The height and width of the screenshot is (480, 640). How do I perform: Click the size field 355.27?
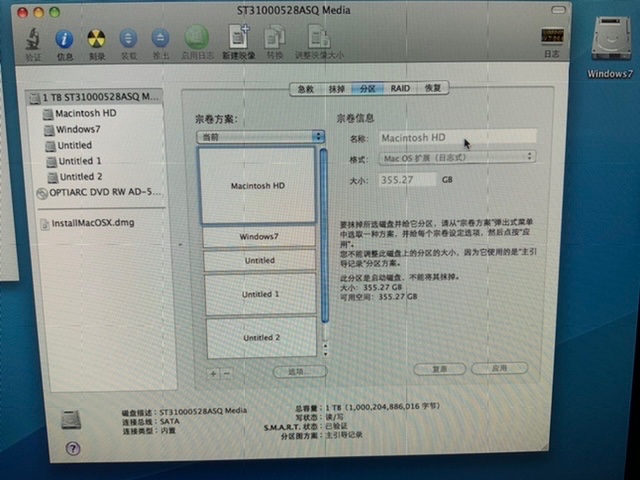407,180
